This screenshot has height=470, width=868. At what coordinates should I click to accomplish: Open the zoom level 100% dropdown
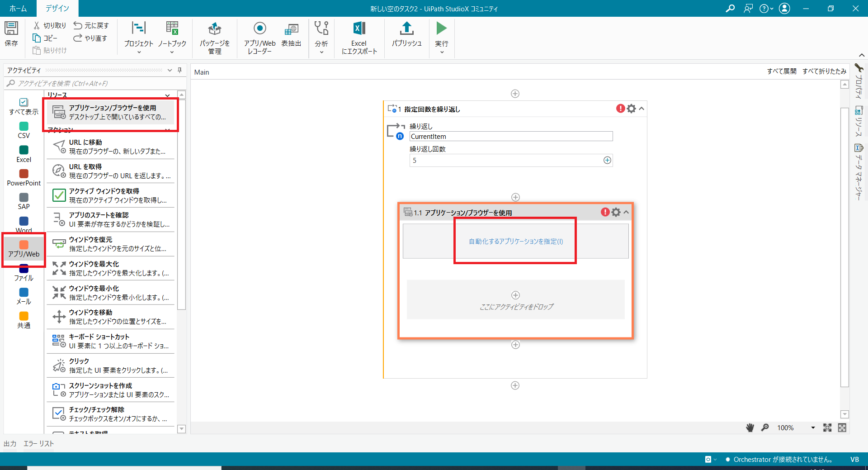(x=812, y=427)
